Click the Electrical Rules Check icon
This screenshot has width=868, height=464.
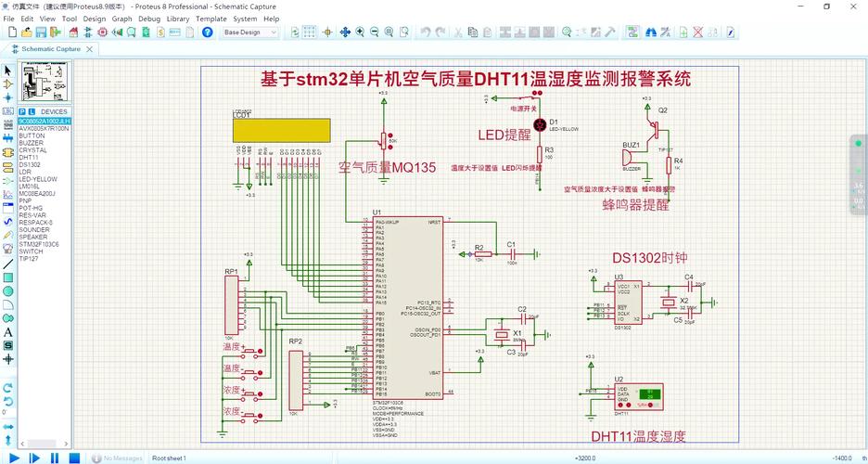(731, 32)
